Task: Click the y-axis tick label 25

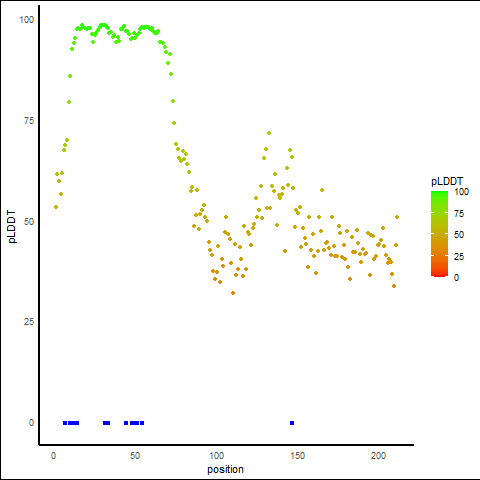Action: click(29, 322)
